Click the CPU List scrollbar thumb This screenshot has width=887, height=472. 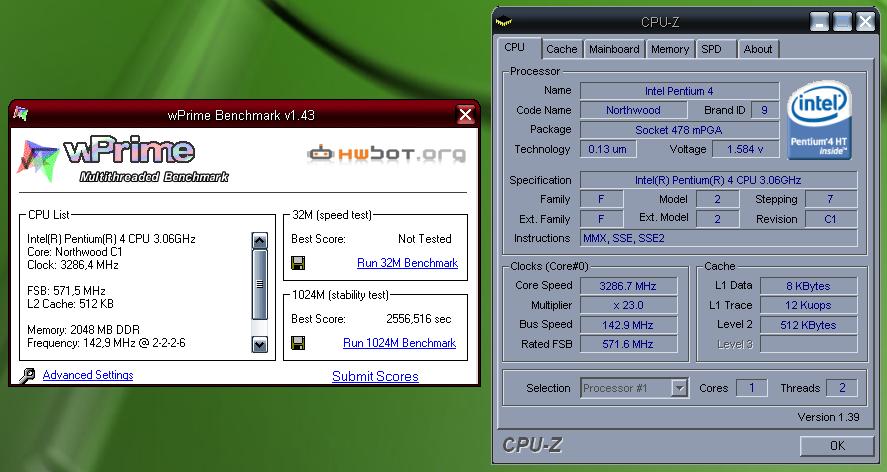[x=260, y=284]
